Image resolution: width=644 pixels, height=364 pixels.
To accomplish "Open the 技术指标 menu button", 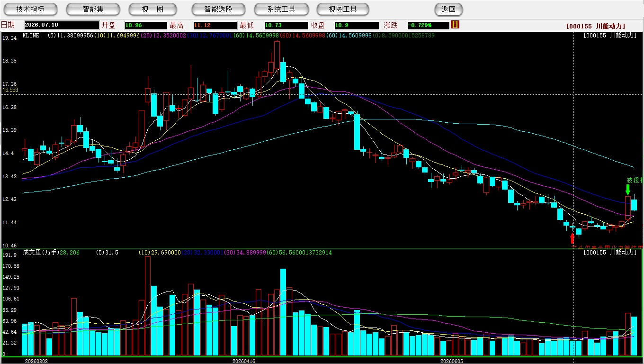I will [30, 9].
